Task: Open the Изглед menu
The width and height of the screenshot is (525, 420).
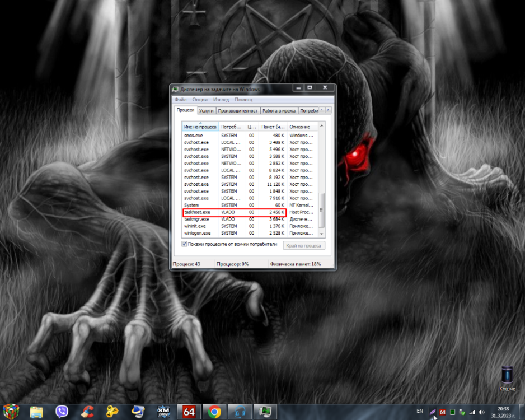Action: coord(221,100)
